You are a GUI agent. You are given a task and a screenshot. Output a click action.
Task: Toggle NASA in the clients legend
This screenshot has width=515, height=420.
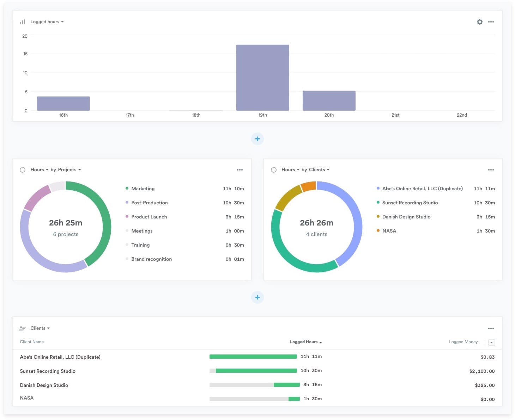(389, 231)
